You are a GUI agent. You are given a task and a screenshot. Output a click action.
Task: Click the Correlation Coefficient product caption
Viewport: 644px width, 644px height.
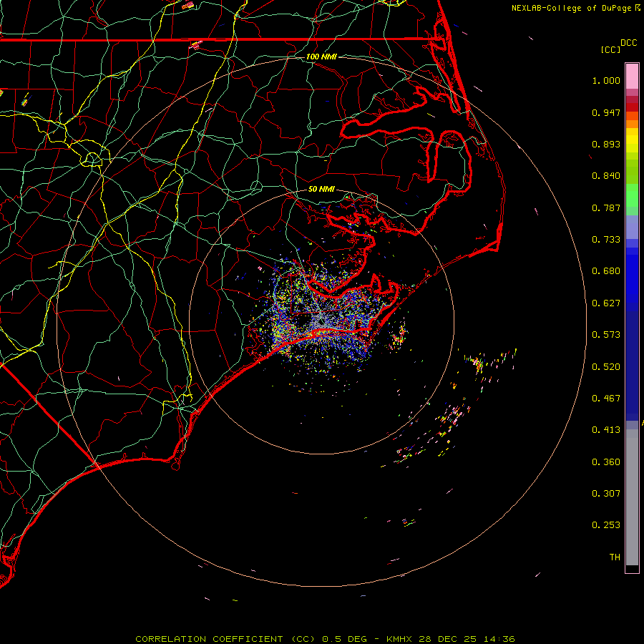(325, 639)
